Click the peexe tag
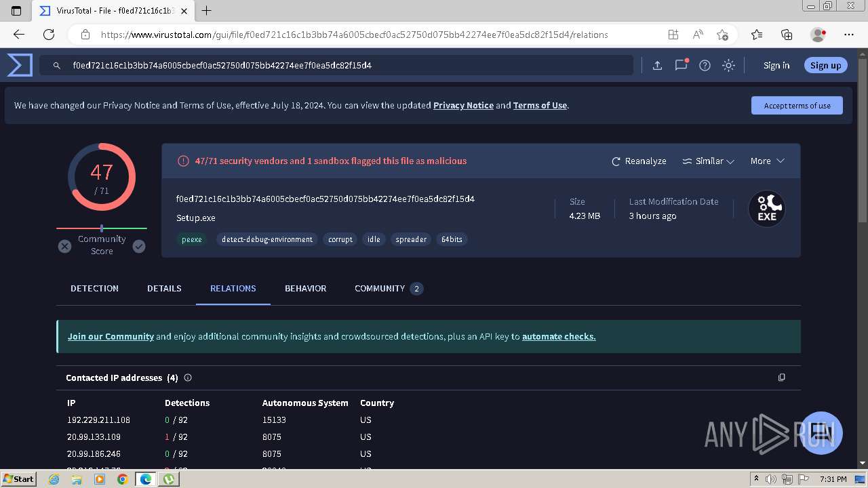Screen dimensions: 868x488 point(192,239)
